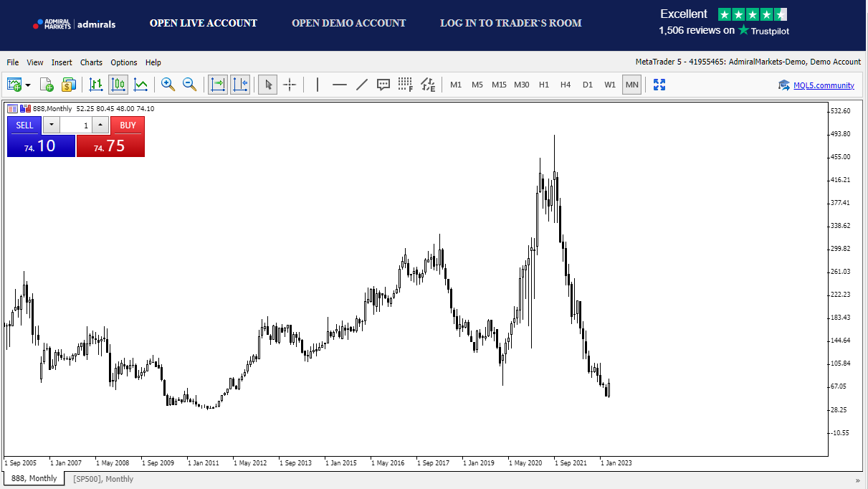
Task: Click the MQL5 graduation cap icon
Action: point(784,85)
